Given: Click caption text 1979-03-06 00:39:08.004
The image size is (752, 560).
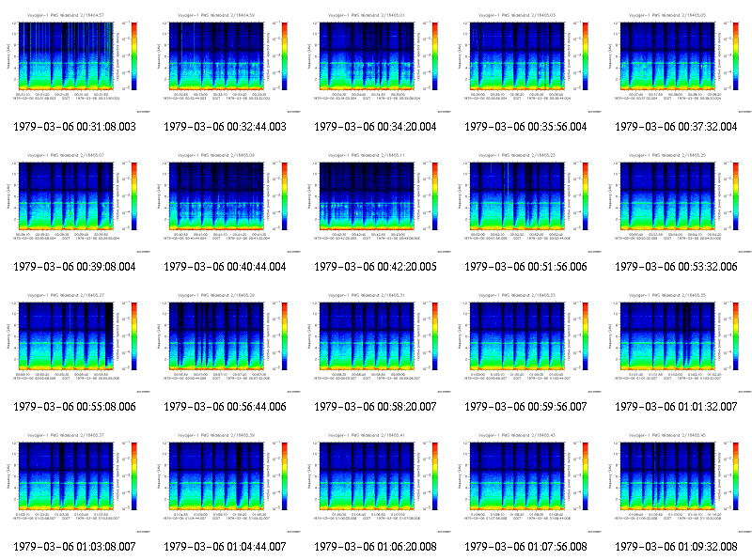Looking at the screenshot, I should [x=75, y=267].
